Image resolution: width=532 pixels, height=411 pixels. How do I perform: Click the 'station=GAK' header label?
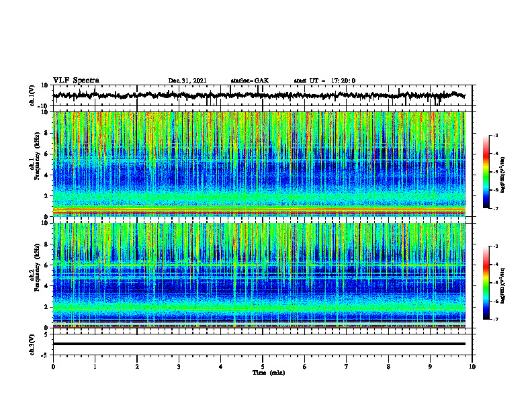pyautogui.click(x=250, y=81)
